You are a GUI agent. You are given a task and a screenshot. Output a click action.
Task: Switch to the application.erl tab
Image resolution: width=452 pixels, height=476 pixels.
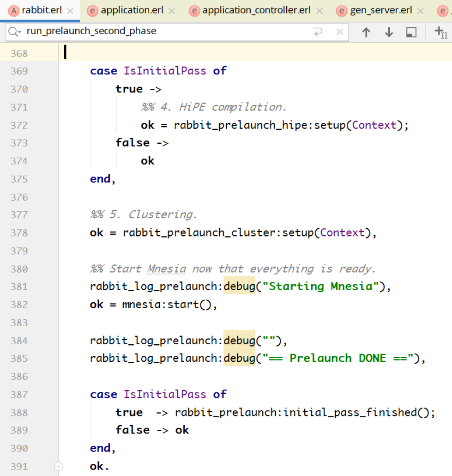(132, 11)
